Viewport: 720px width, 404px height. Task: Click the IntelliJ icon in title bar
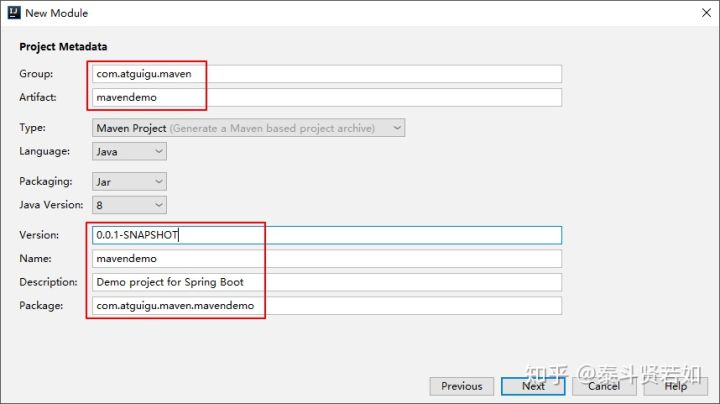click(14, 12)
